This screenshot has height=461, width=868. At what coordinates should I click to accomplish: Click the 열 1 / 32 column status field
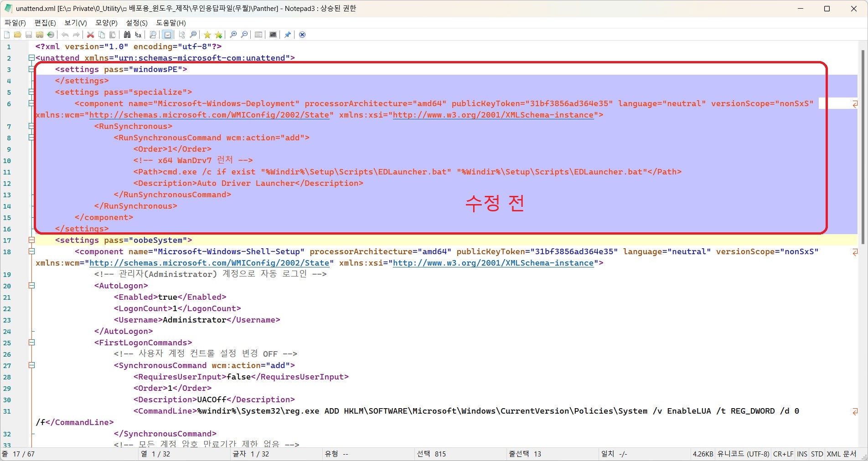pyautogui.click(x=185, y=454)
